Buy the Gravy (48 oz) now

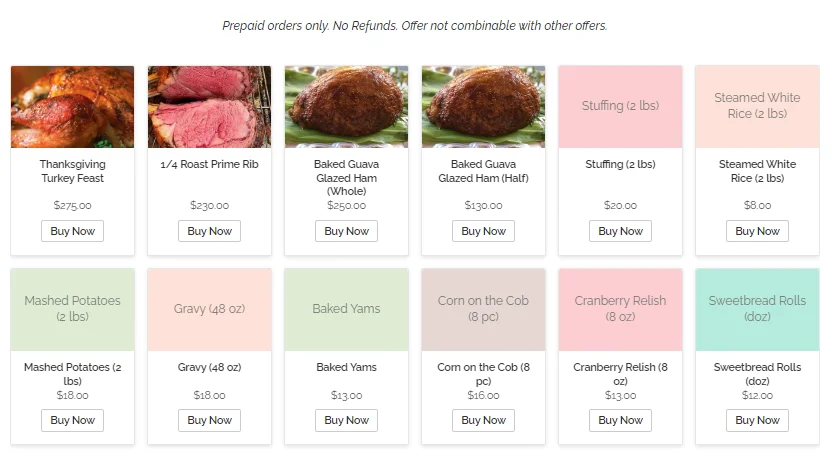[209, 421]
